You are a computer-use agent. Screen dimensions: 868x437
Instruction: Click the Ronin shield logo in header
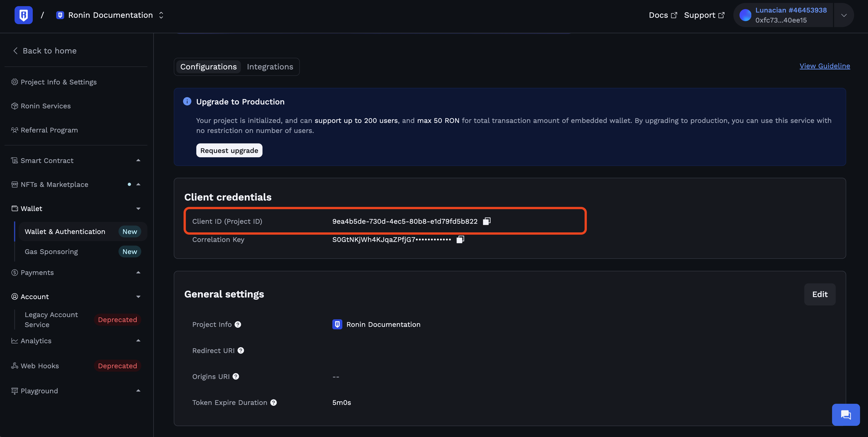pos(24,15)
